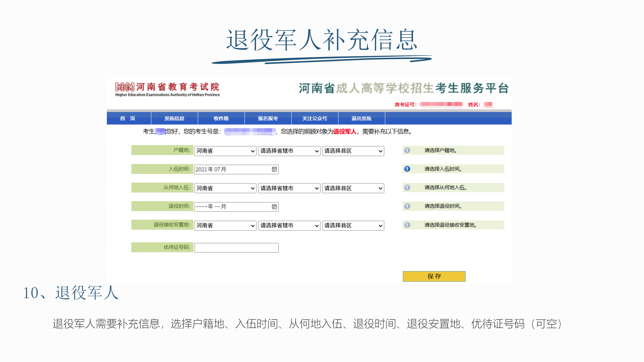The height and width of the screenshot is (362, 644).
Task: Click blue alert icon beside 请选择入伍时间
Action: [407, 169]
